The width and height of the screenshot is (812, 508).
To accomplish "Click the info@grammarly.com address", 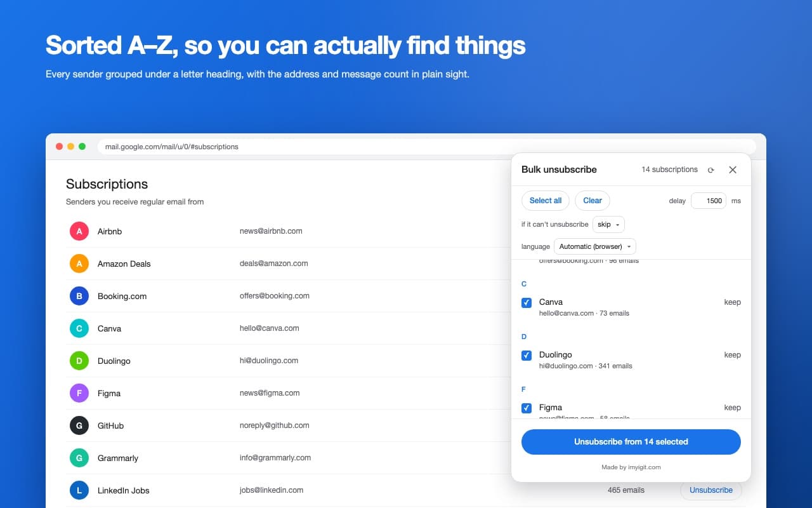I will click(x=275, y=458).
